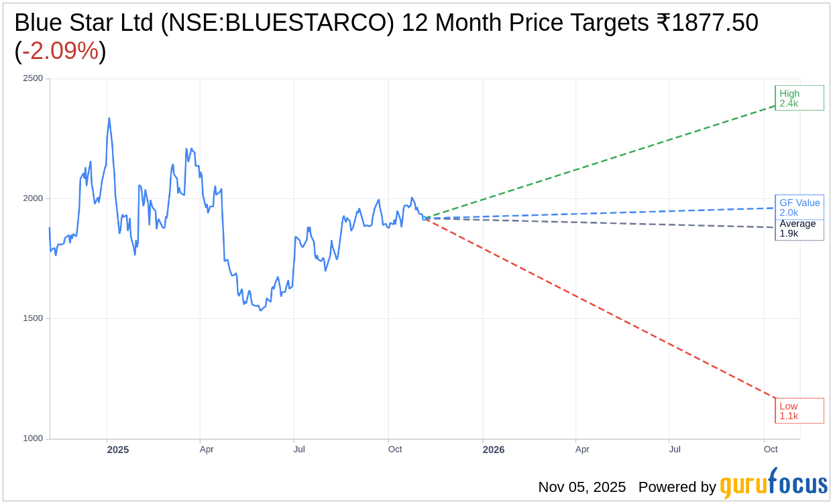Click the circle marker where dashed lines begin
This screenshot has height=504, width=833.
click(x=424, y=218)
